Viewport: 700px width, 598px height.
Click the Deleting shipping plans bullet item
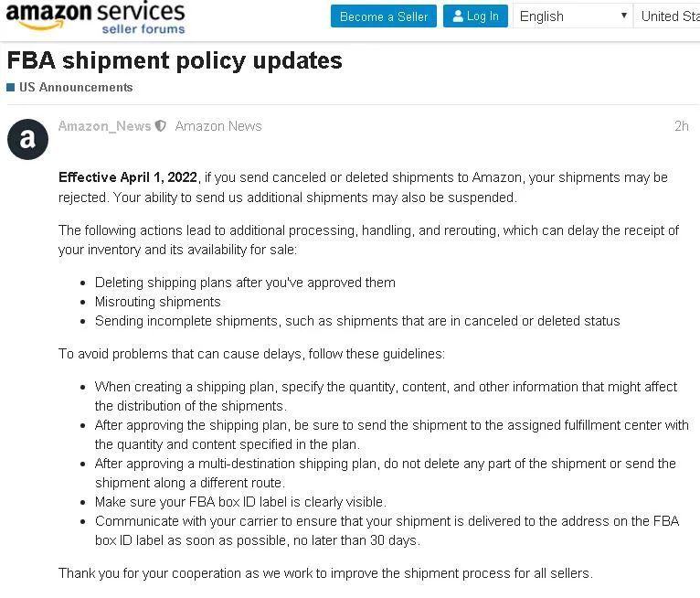tap(245, 283)
